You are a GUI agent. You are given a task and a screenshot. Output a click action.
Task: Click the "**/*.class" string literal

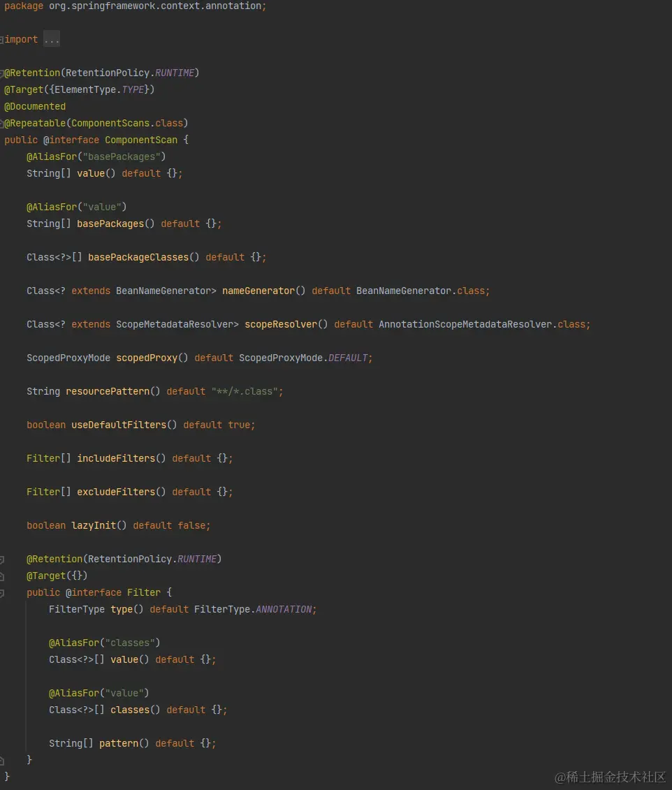[244, 391]
